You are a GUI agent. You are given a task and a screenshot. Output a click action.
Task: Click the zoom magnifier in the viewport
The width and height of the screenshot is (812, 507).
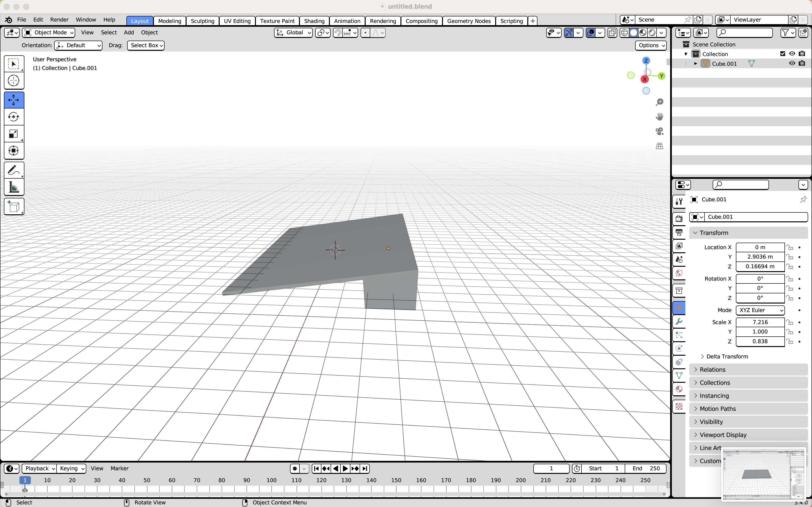[x=659, y=102]
